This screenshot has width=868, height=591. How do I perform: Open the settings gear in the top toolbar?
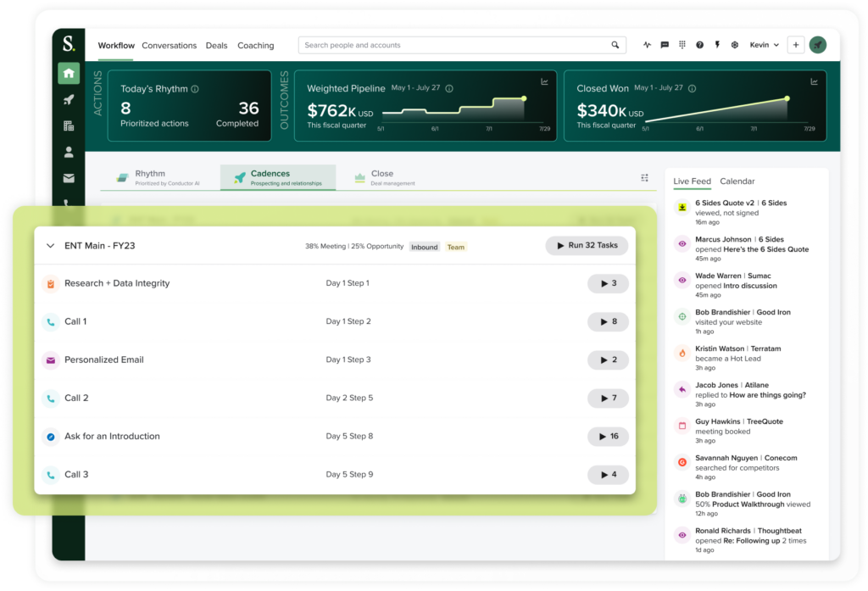[x=734, y=45]
